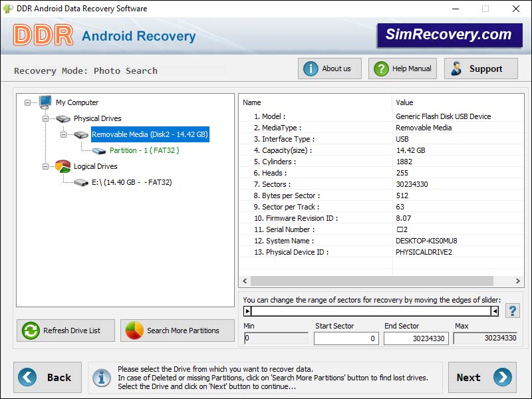
Task: Click the green Refresh Drive List arrows icon
Action: pyautogui.click(x=31, y=331)
